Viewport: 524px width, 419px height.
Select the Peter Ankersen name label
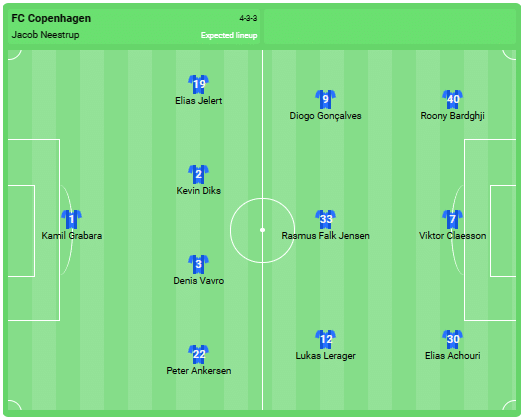199,371
